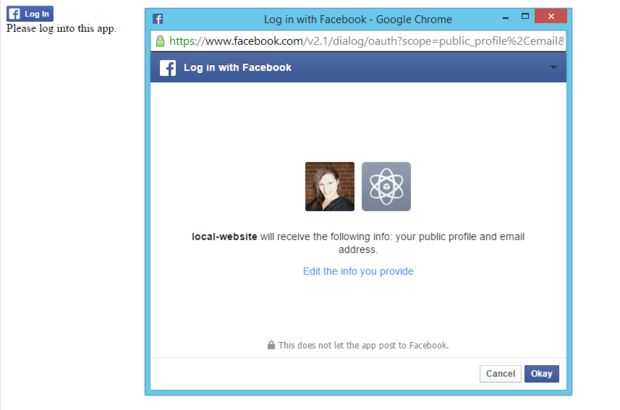
Task: Minimize the Log in with Facebook window
Action: 505,18
